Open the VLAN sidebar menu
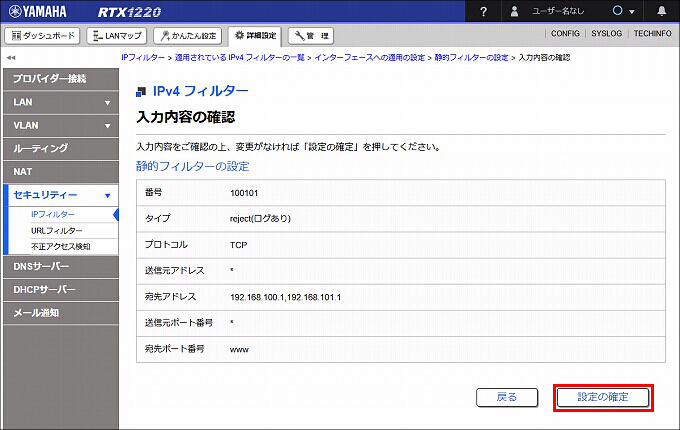The height and width of the screenshot is (430, 680). (61, 126)
